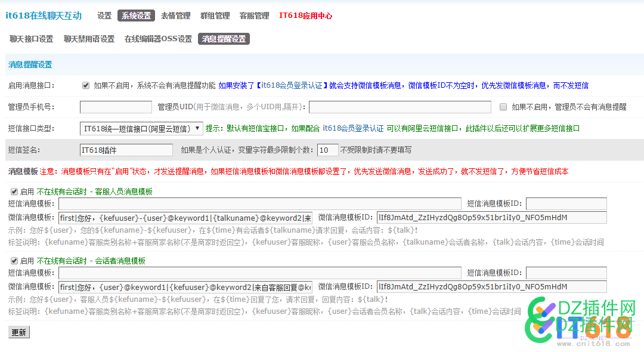Open the 群组管理 section
The width and height of the screenshot is (644, 352).
tap(215, 15)
